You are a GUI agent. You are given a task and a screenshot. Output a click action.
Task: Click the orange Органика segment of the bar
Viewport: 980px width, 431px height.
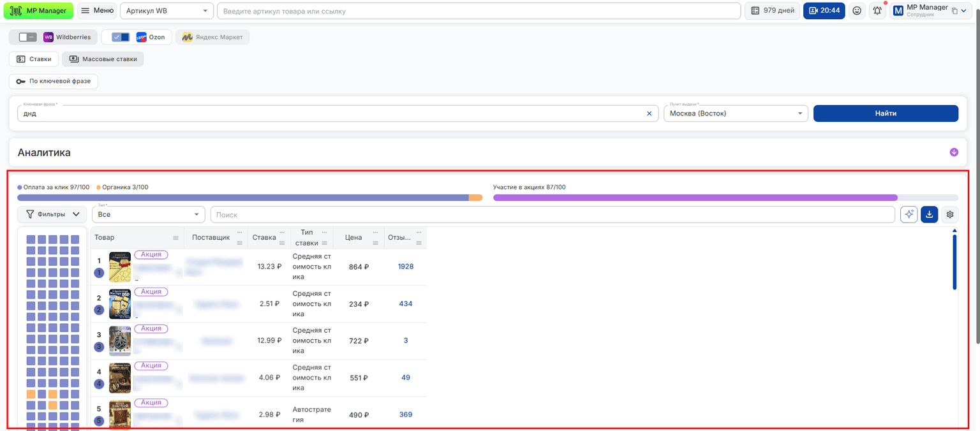[475, 198]
